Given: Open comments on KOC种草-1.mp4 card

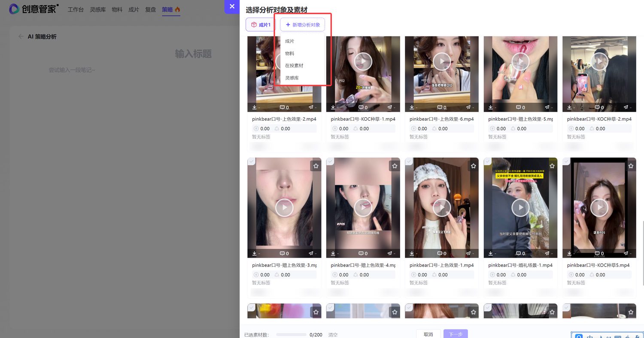Looking at the screenshot, I should click(361, 107).
